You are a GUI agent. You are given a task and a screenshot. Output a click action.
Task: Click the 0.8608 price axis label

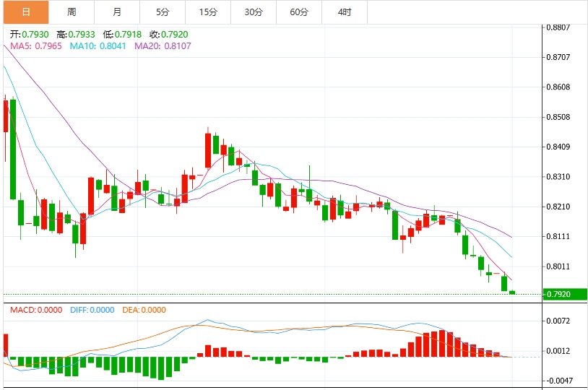[558, 87]
